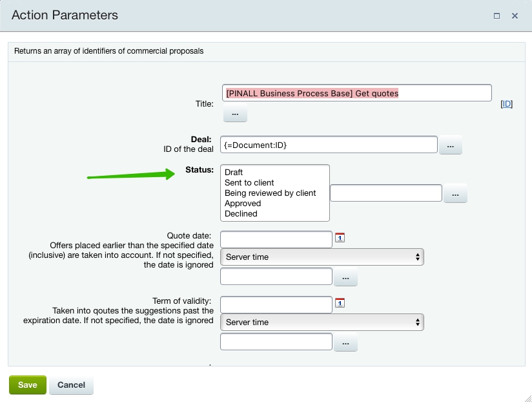Viewport: 532px width, 402px height.
Task: Expand Quote date Server time dropdown
Action: pyautogui.click(x=322, y=257)
